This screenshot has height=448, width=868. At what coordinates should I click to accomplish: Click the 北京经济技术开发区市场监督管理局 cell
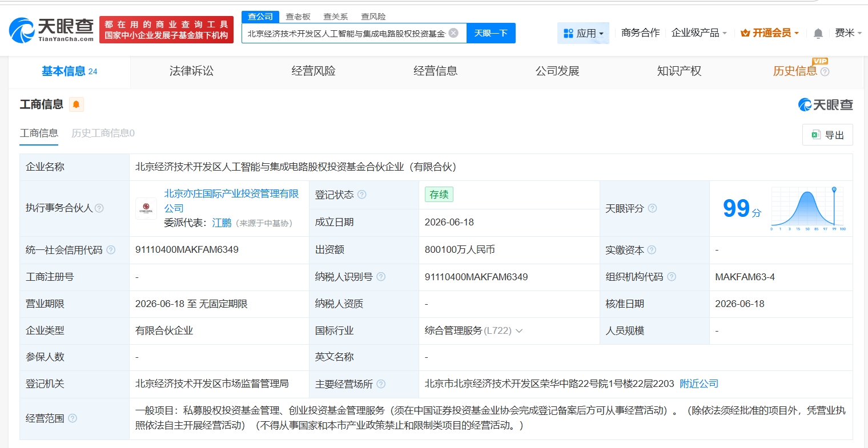212,384
